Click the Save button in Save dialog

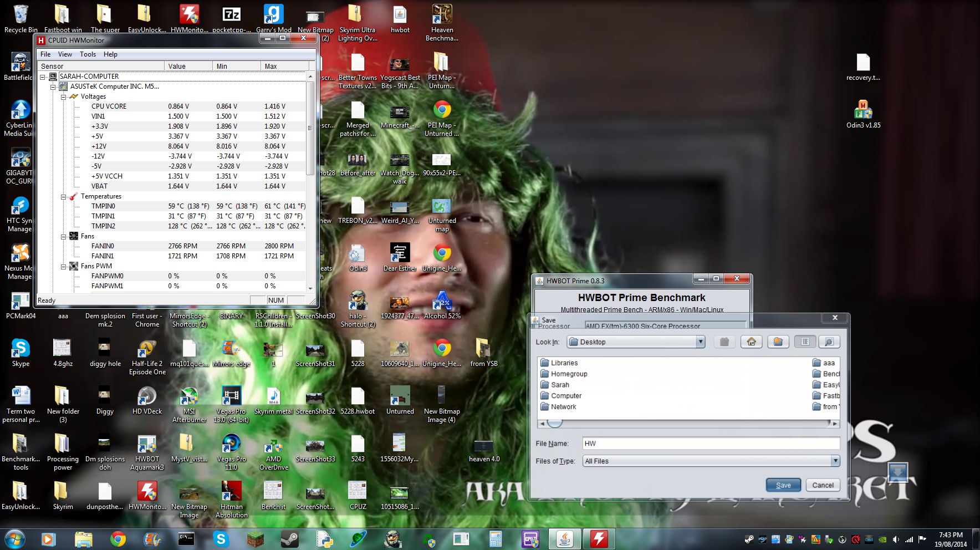tap(784, 485)
